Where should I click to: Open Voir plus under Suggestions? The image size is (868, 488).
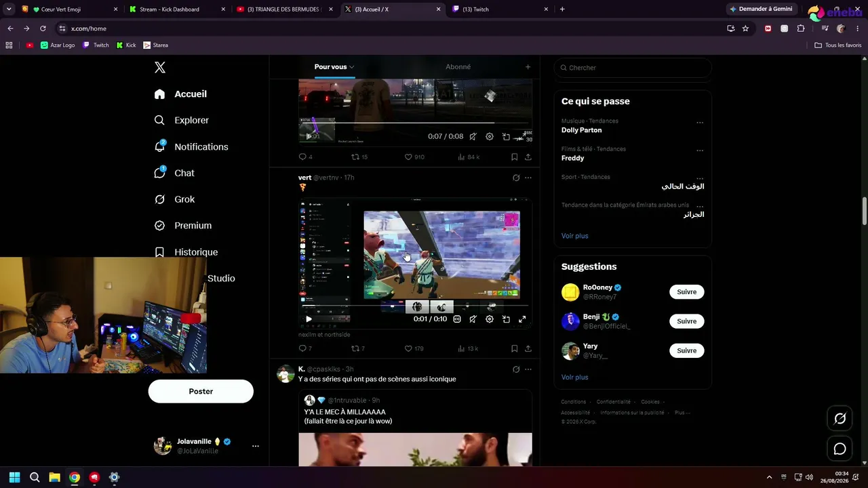(574, 377)
